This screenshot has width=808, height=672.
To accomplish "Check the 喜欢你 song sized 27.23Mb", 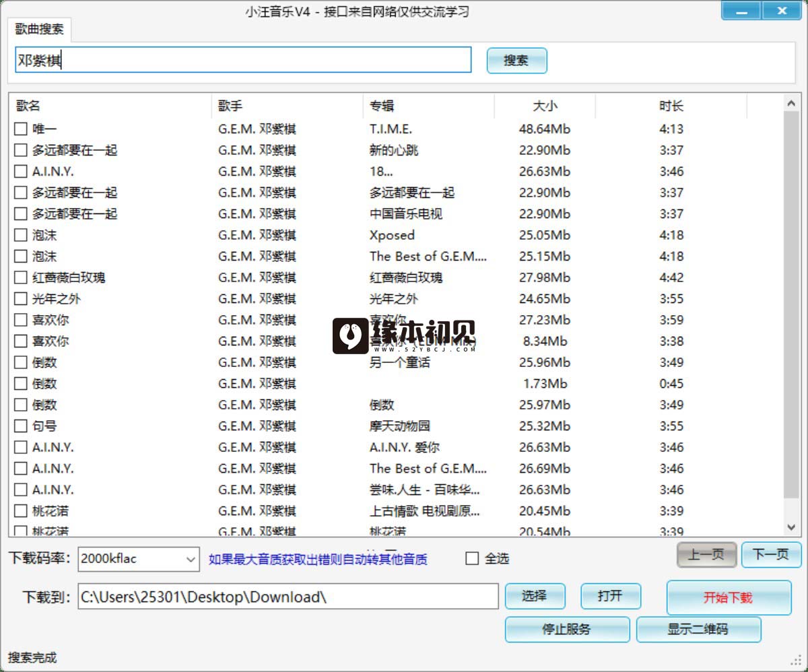I will click(21, 320).
